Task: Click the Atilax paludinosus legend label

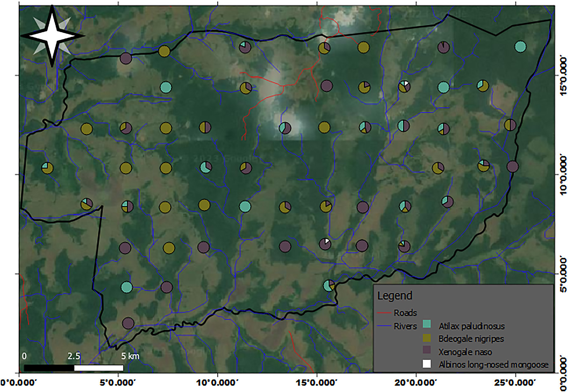Action: click(x=471, y=326)
